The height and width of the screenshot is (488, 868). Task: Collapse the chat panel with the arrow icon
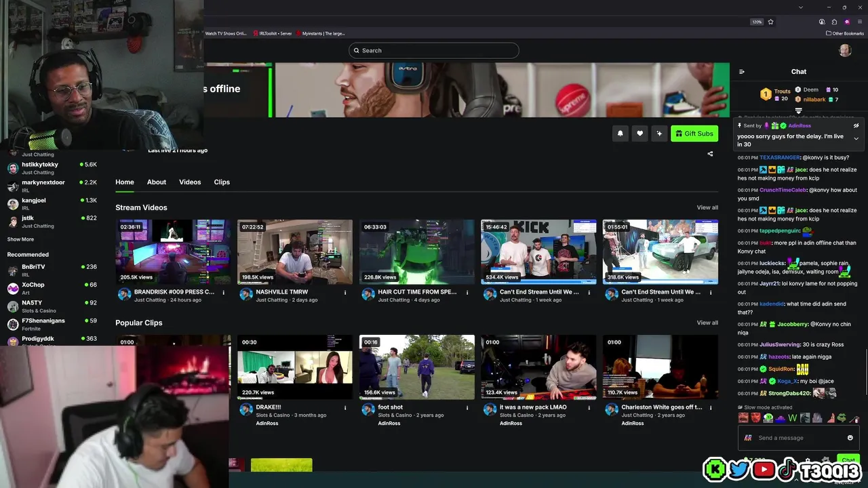741,72
